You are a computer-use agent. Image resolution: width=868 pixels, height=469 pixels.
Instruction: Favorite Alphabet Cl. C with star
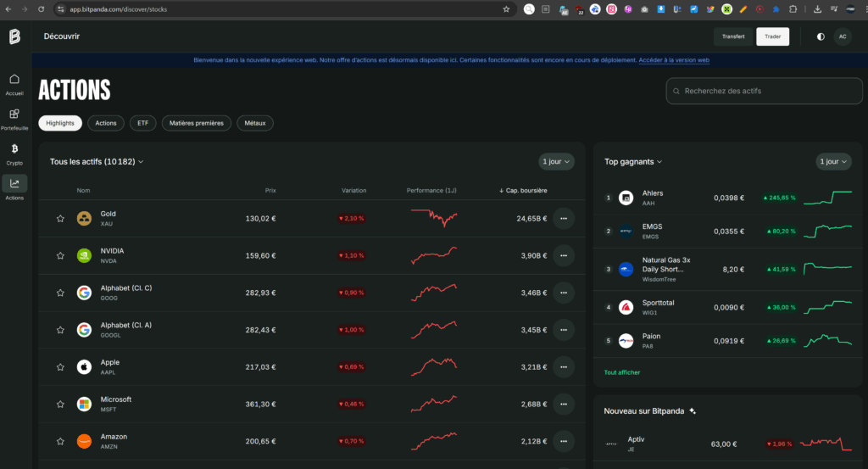click(x=60, y=293)
